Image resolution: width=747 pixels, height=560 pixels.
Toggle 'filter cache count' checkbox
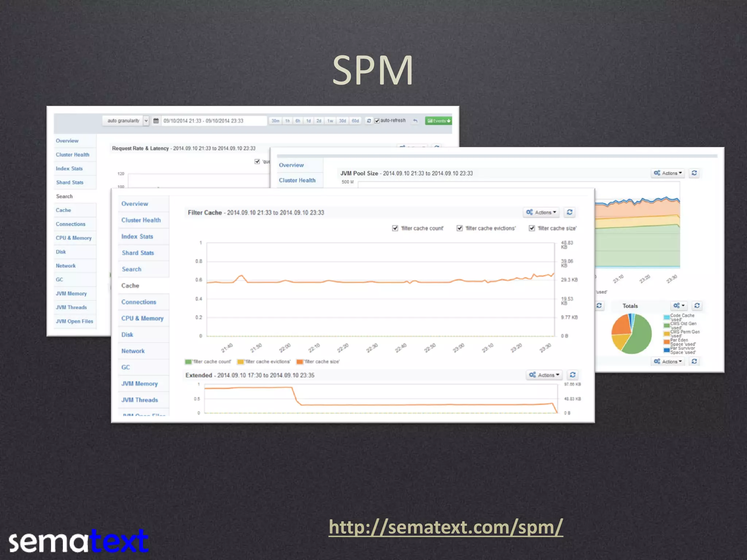point(395,228)
